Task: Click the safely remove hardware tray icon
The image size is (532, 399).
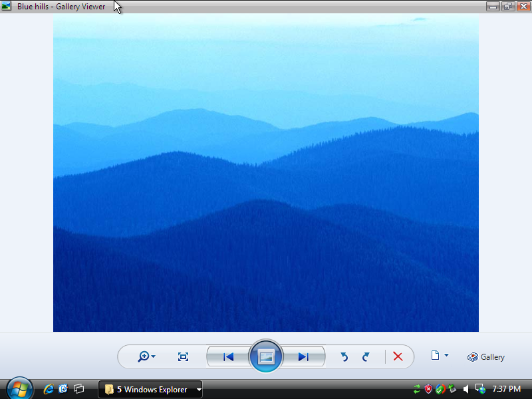Action: pyautogui.click(x=452, y=389)
